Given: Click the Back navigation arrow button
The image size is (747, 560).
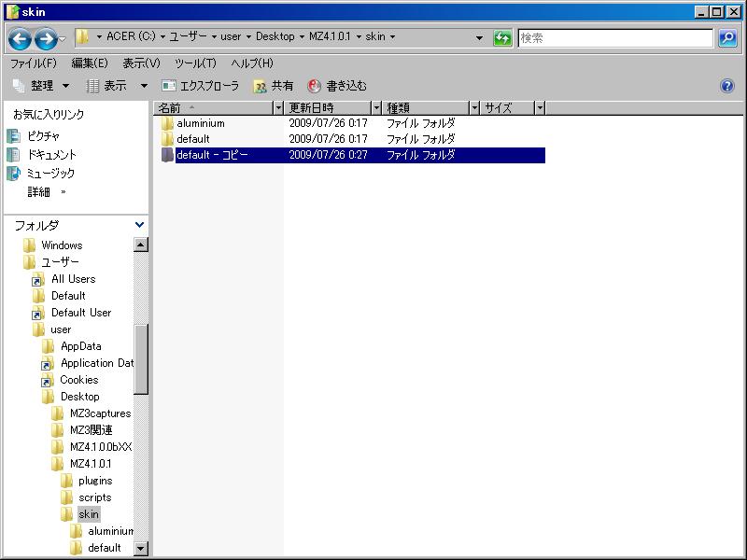Looking at the screenshot, I should pyautogui.click(x=20, y=38).
